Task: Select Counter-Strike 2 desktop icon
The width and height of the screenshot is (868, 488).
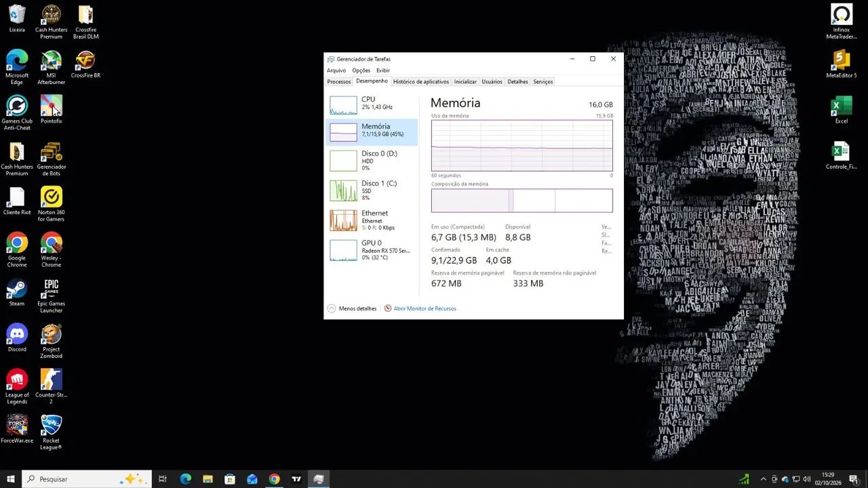Action: [x=51, y=387]
